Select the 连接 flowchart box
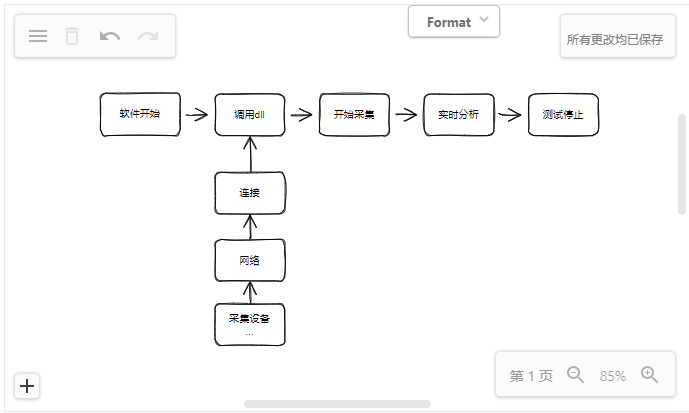This screenshot has height=413, width=689. (x=250, y=193)
